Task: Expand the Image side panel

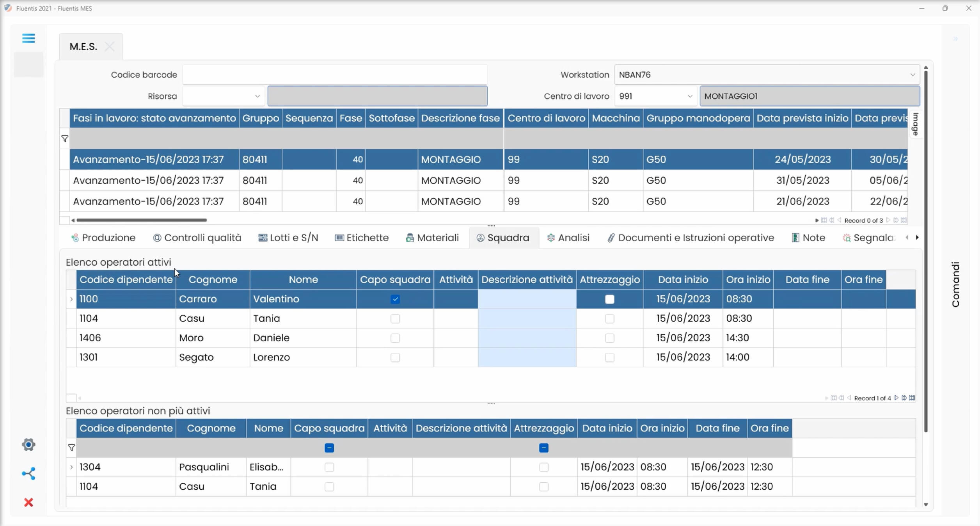Action: coord(915,124)
